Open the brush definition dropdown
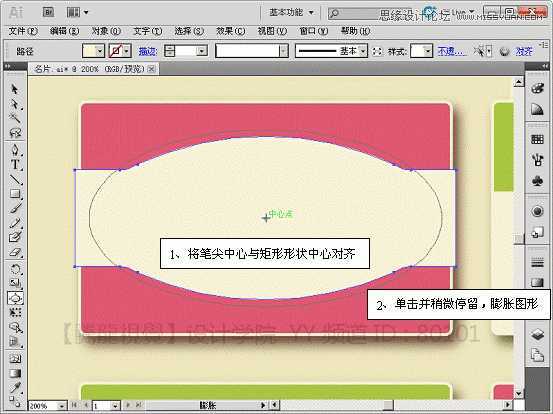 (284, 51)
